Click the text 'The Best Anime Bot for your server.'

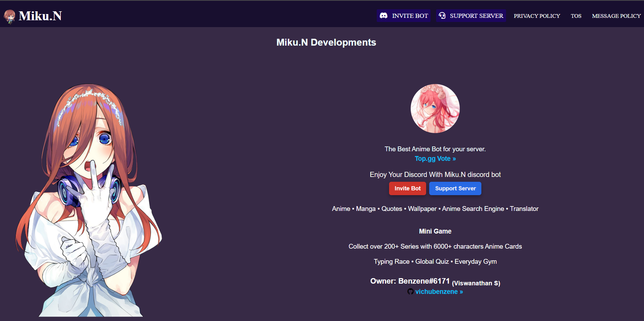(435, 149)
